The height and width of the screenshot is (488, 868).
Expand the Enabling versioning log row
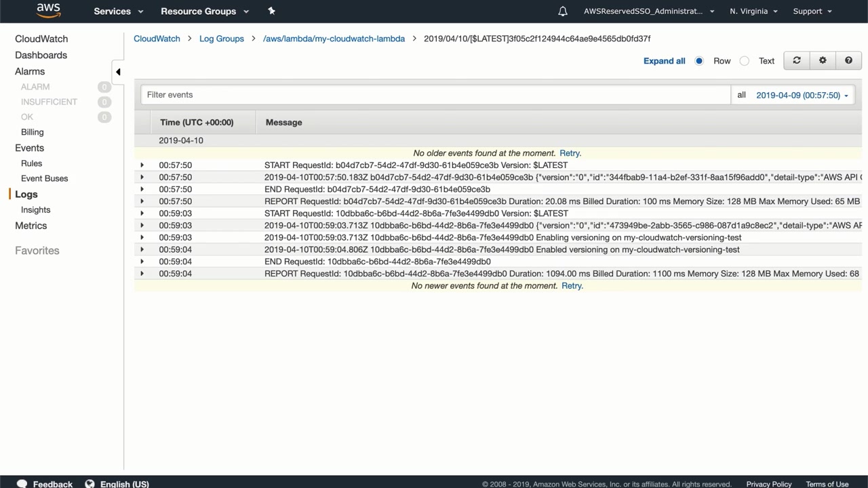[142, 237]
